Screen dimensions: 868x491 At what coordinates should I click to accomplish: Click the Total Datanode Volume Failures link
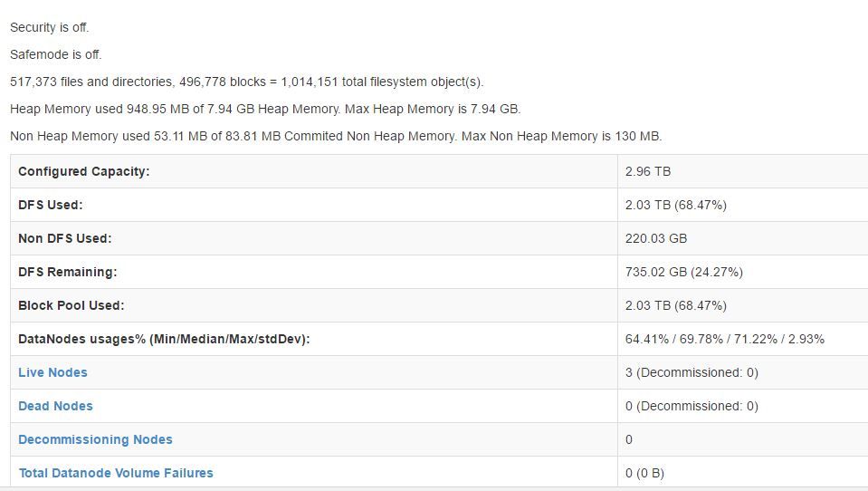tap(116, 473)
